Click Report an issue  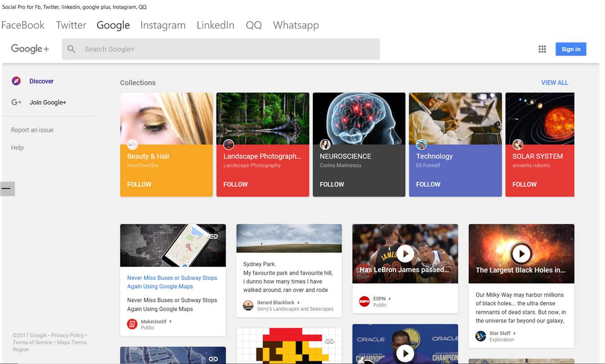[32, 130]
